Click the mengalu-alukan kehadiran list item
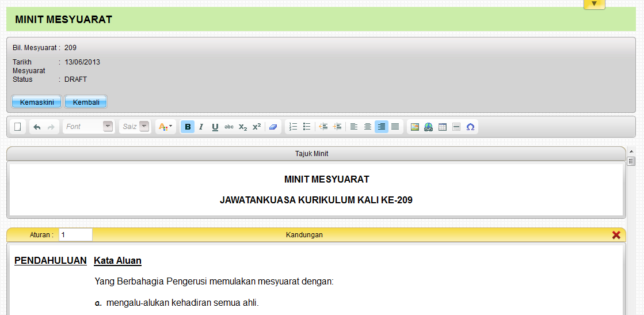This screenshot has height=315, width=644. pyautogui.click(x=182, y=303)
